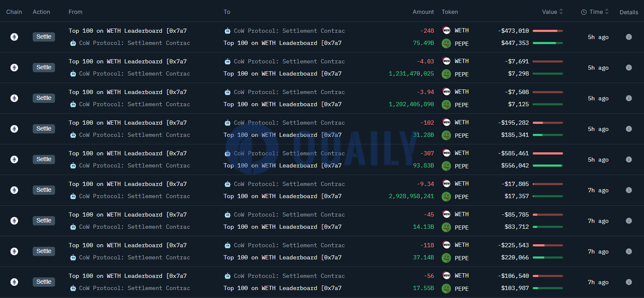644x298 pixels.
Task: Click WETH token icon in the -$585,461 row
Action: (x=446, y=153)
